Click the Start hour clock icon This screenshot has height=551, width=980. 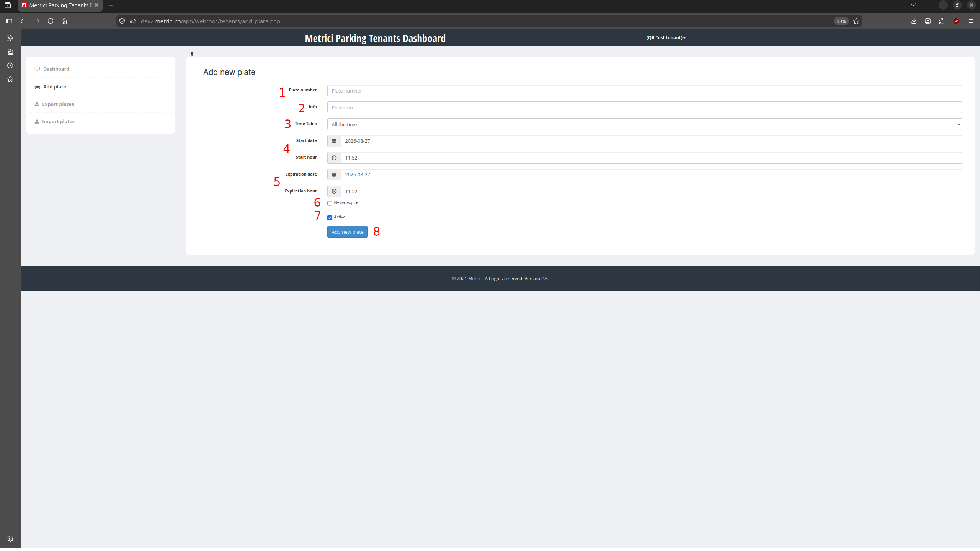click(334, 158)
